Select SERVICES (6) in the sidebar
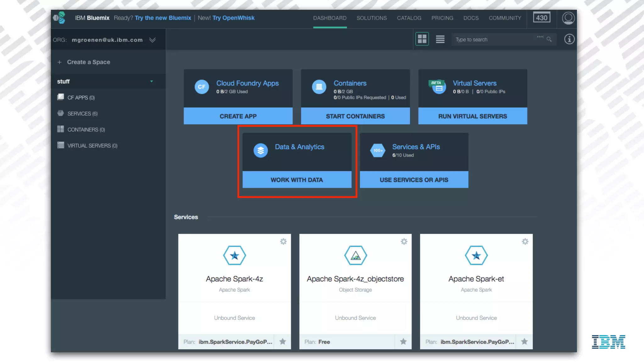Screen dimensions: 644x362 point(82,114)
